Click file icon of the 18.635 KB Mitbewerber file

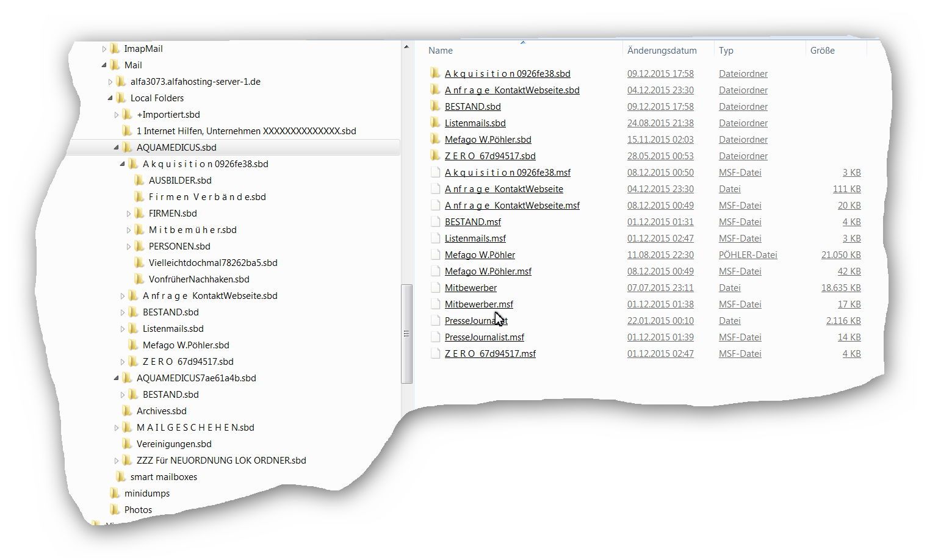point(435,287)
